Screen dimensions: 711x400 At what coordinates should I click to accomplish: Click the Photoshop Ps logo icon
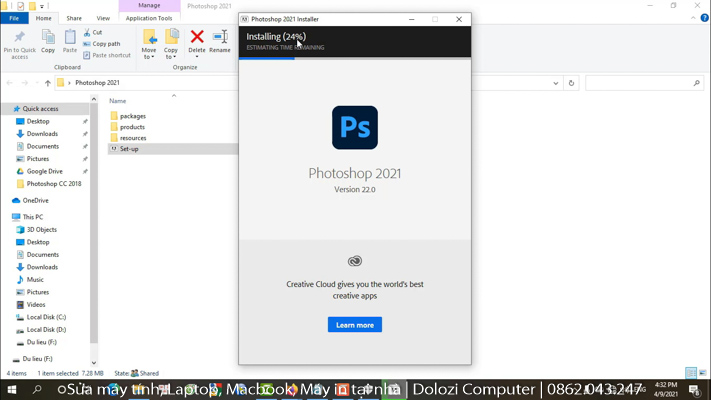tap(354, 128)
